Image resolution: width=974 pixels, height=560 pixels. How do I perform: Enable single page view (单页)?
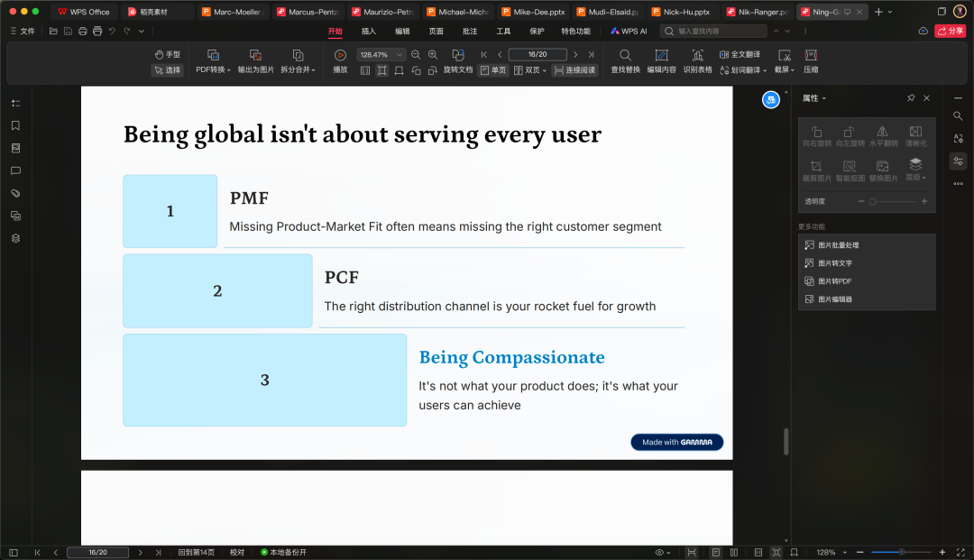coord(493,70)
